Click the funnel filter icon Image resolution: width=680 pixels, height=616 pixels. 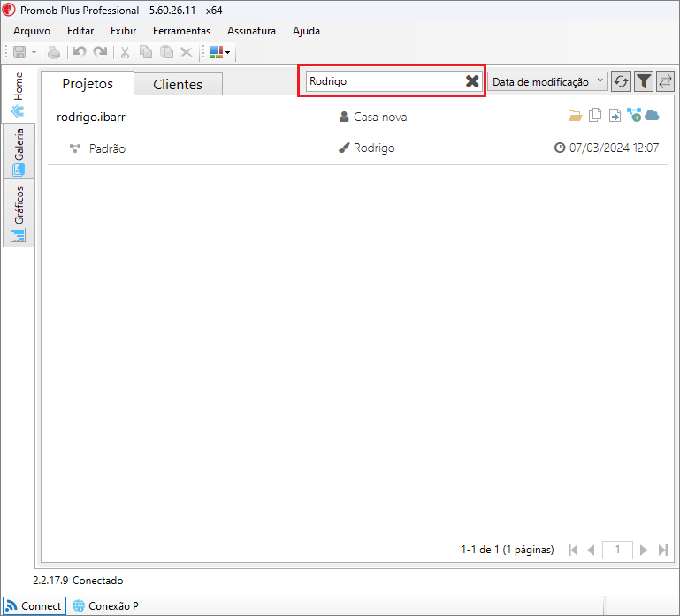click(644, 81)
